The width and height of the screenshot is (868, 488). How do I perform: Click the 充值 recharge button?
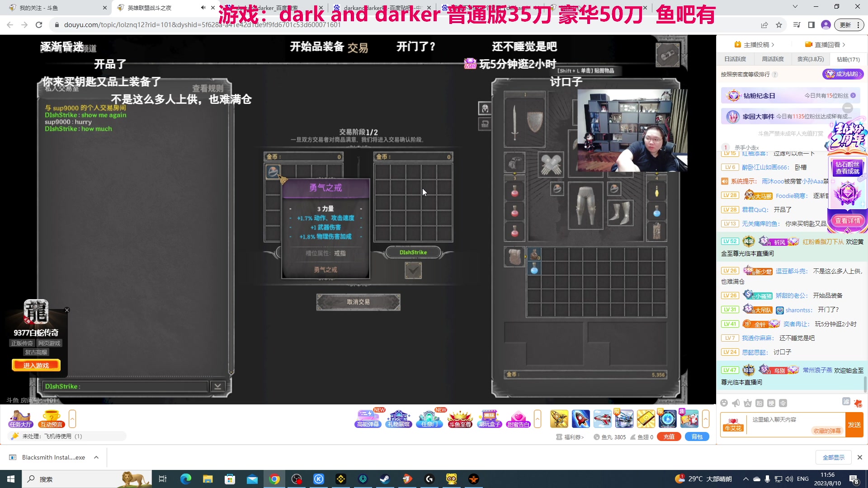669,437
